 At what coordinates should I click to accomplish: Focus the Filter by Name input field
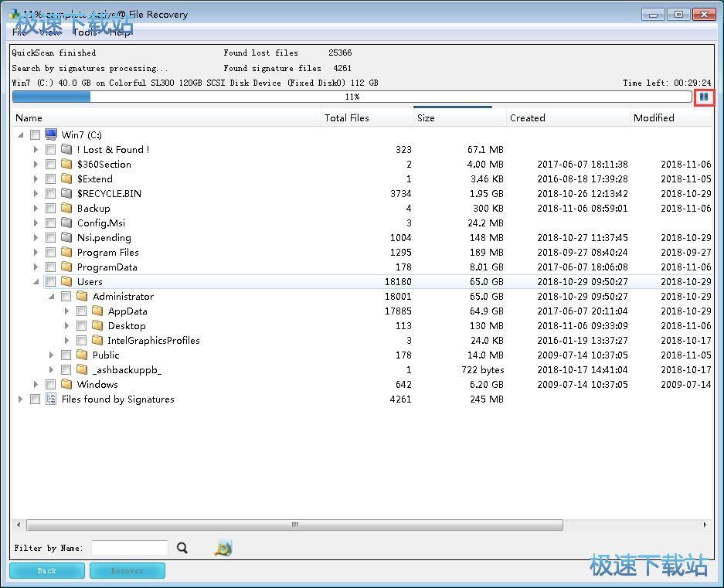pyautogui.click(x=129, y=548)
